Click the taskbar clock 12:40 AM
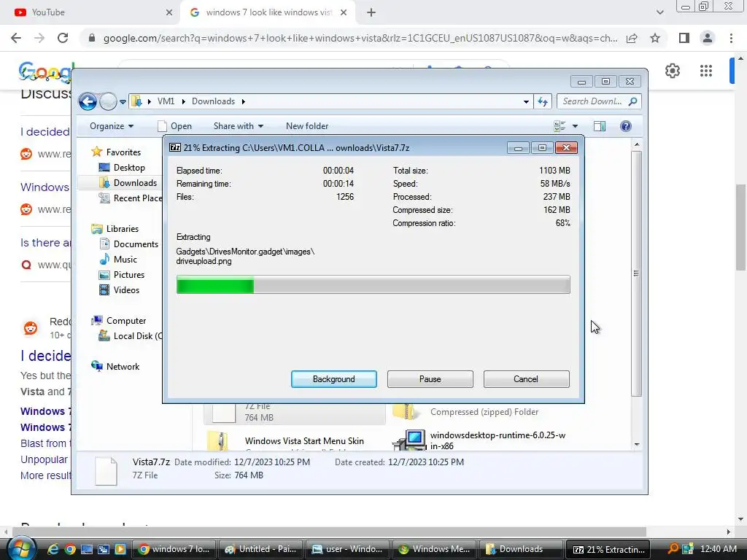This screenshot has width=747, height=560. coord(719,549)
